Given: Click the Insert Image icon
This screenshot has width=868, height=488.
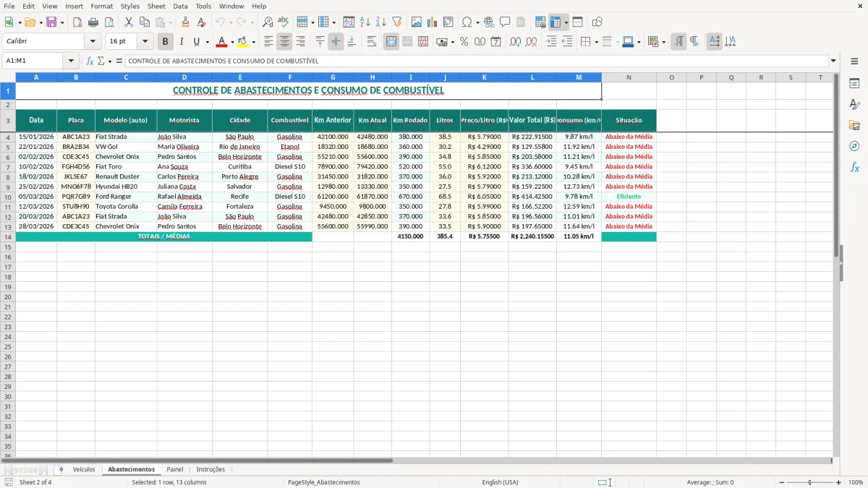Looking at the screenshot, I should [x=417, y=22].
